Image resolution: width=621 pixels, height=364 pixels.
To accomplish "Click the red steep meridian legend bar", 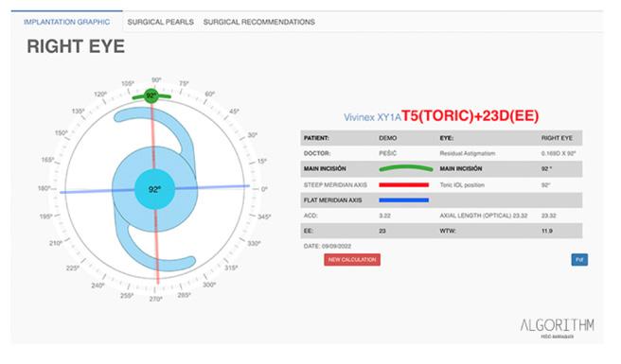I will (403, 184).
